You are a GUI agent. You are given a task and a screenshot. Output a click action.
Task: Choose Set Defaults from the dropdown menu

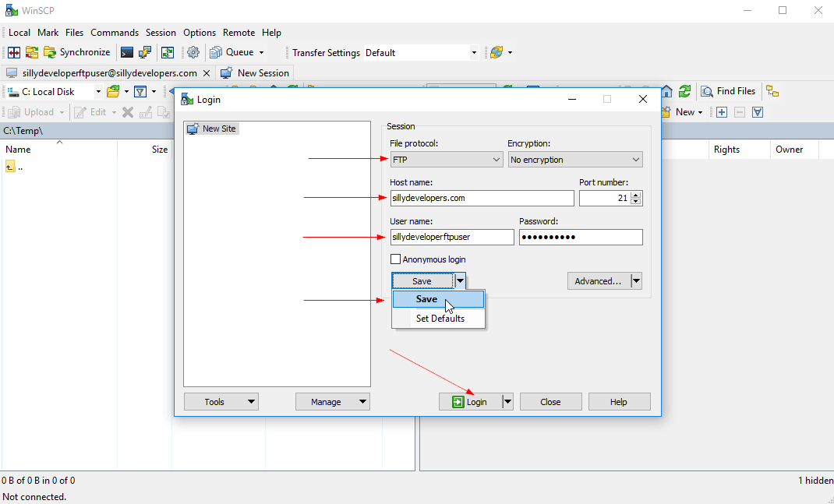tap(438, 319)
